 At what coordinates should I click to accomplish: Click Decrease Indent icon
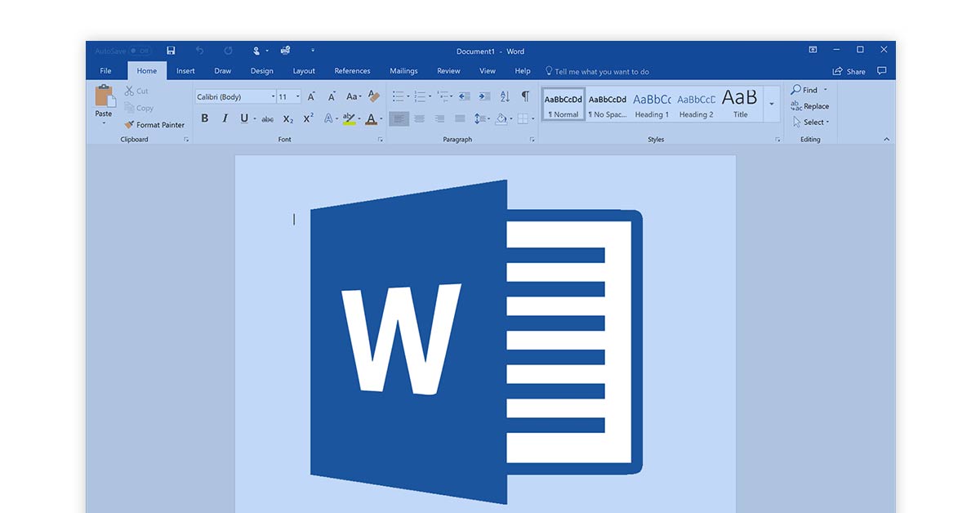(465, 96)
